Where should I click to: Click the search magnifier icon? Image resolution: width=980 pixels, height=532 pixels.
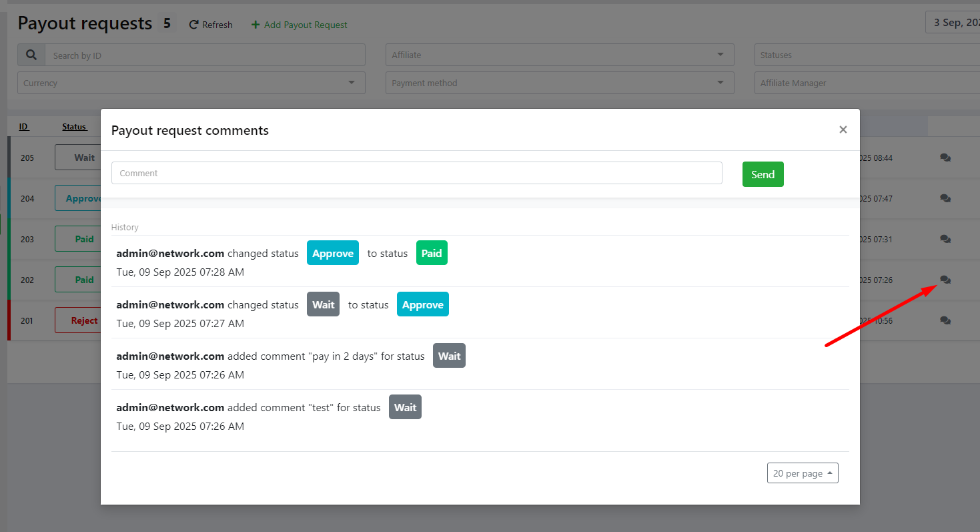[x=31, y=55]
